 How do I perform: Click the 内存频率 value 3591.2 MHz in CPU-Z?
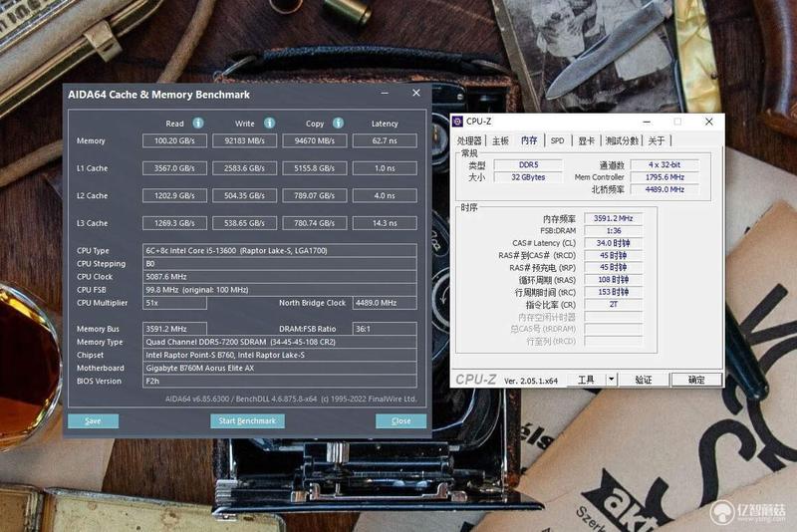pyautogui.click(x=614, y=218)
